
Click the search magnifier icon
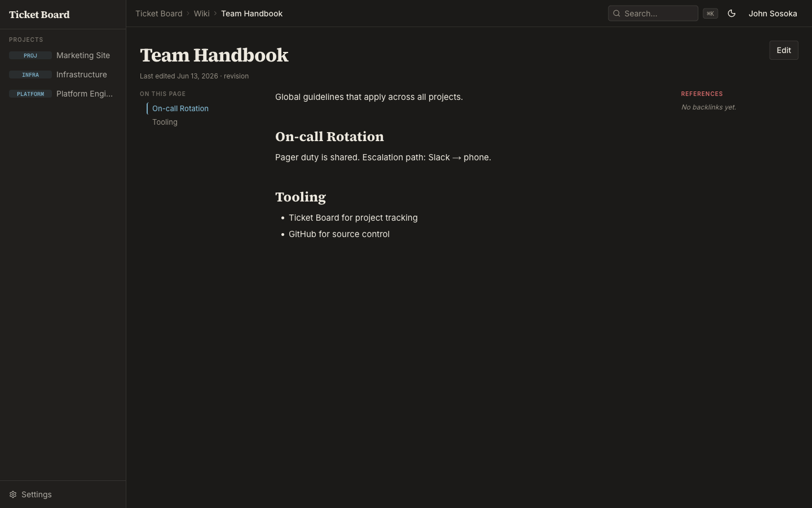[616, 14]
